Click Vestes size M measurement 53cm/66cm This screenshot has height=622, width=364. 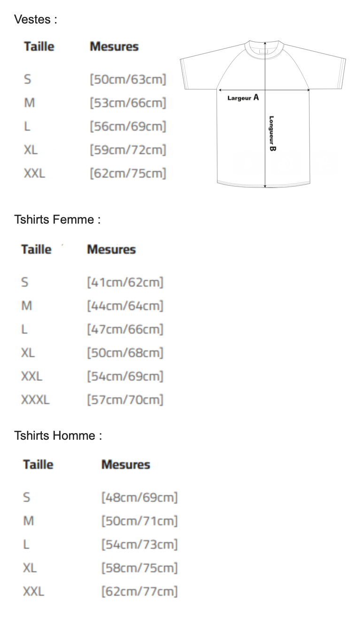coord(128,103)
